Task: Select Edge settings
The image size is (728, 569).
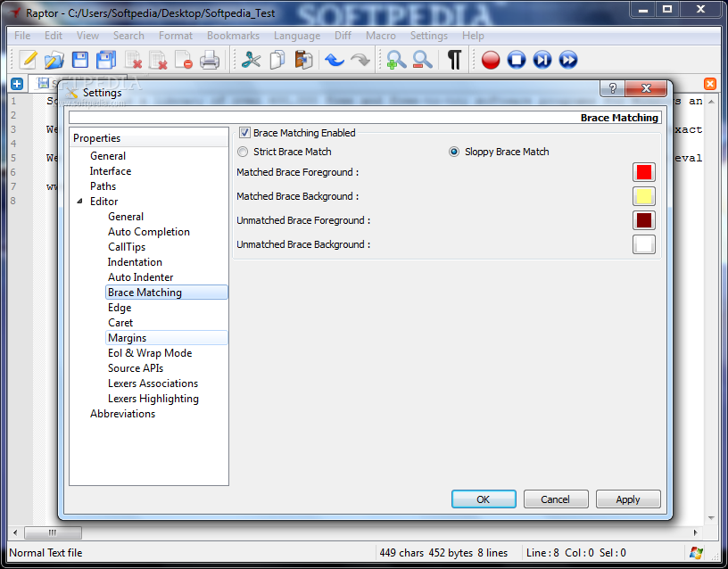Action: (x=120, y=308)
